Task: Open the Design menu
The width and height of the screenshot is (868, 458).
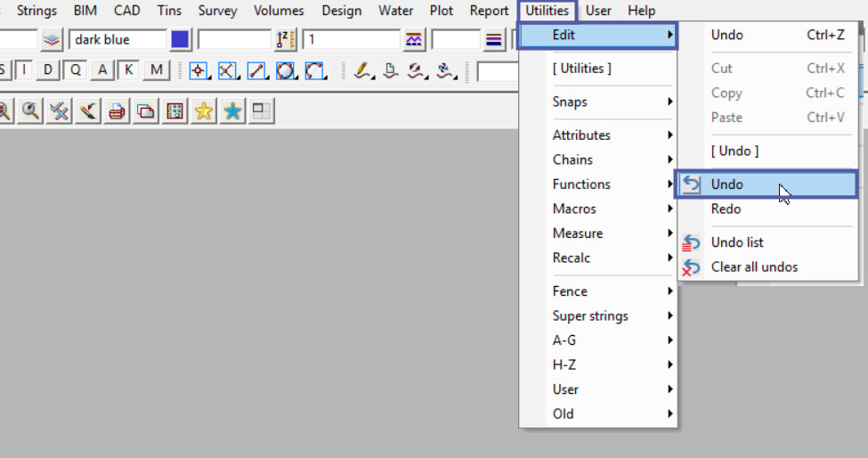Action: [x=341, y=11]
